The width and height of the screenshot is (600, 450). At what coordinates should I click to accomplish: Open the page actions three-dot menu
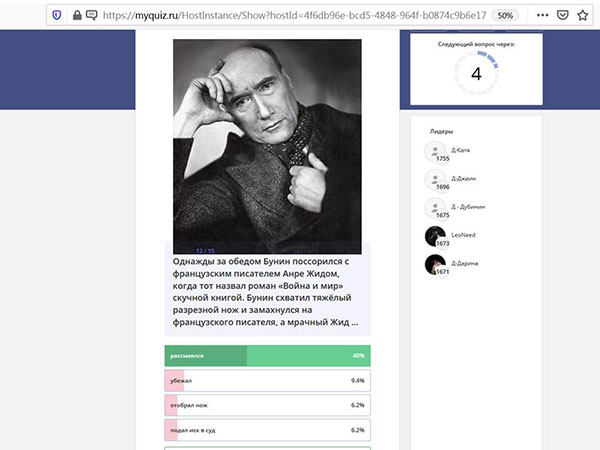542,15
